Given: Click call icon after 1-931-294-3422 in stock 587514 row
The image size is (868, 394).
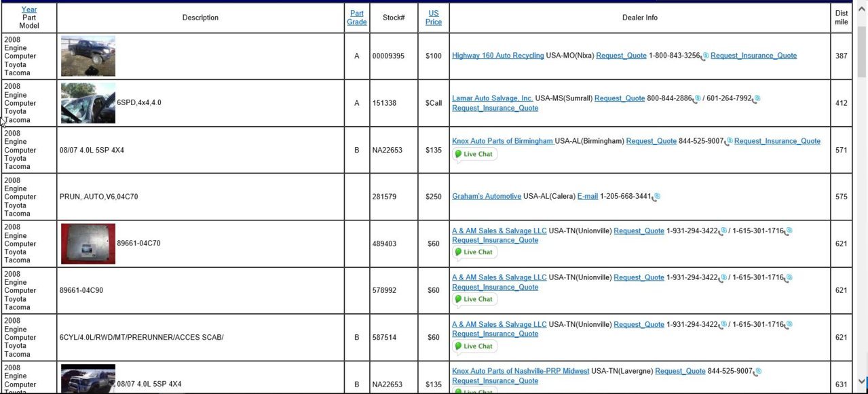Looking at the screenshot, I should point(722,325).
